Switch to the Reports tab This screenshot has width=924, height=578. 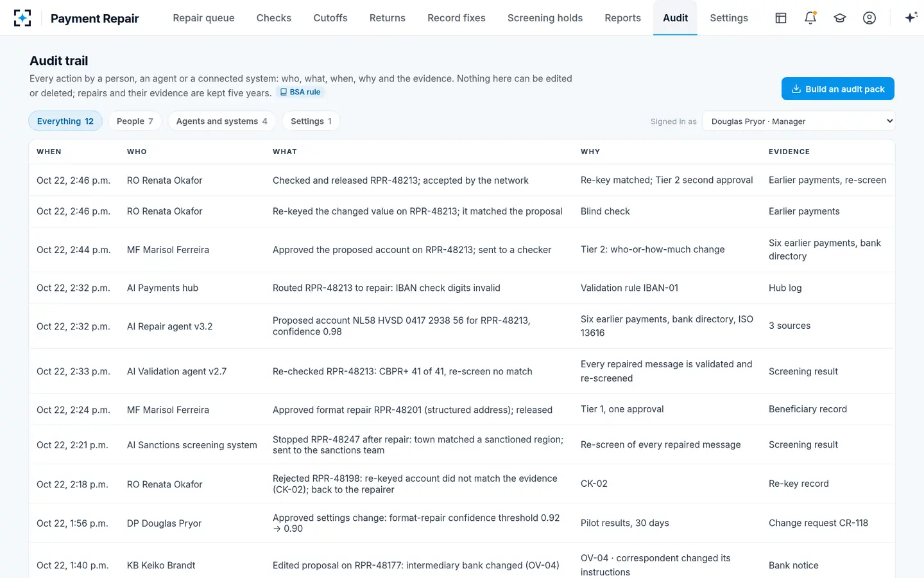coord(623,18)
